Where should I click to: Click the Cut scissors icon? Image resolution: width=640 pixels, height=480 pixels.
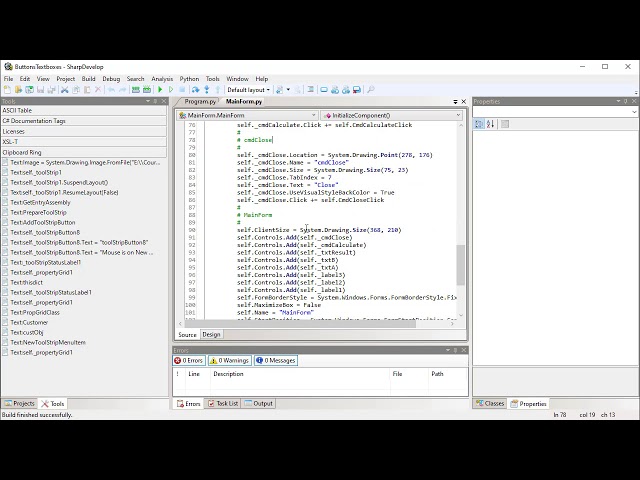coord(64,90)
